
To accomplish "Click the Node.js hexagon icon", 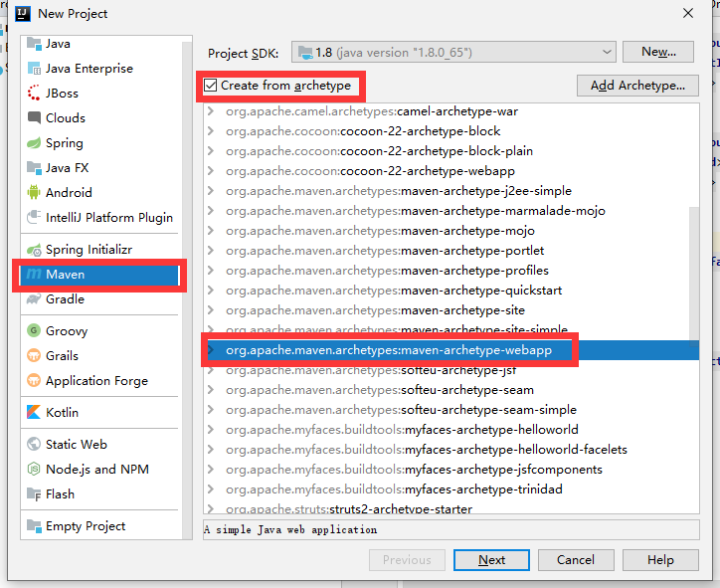I will point(34,469).
